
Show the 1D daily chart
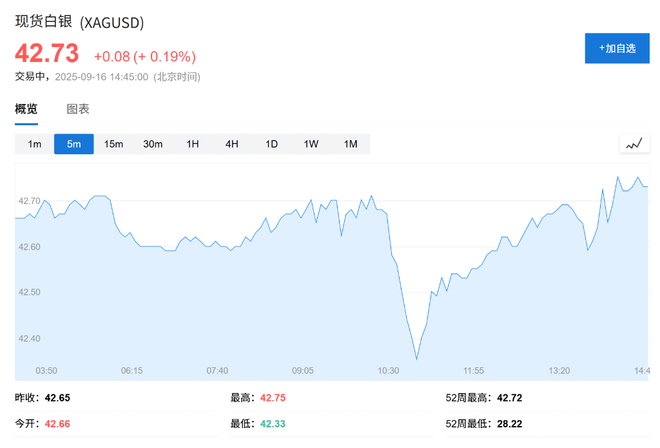271,144
